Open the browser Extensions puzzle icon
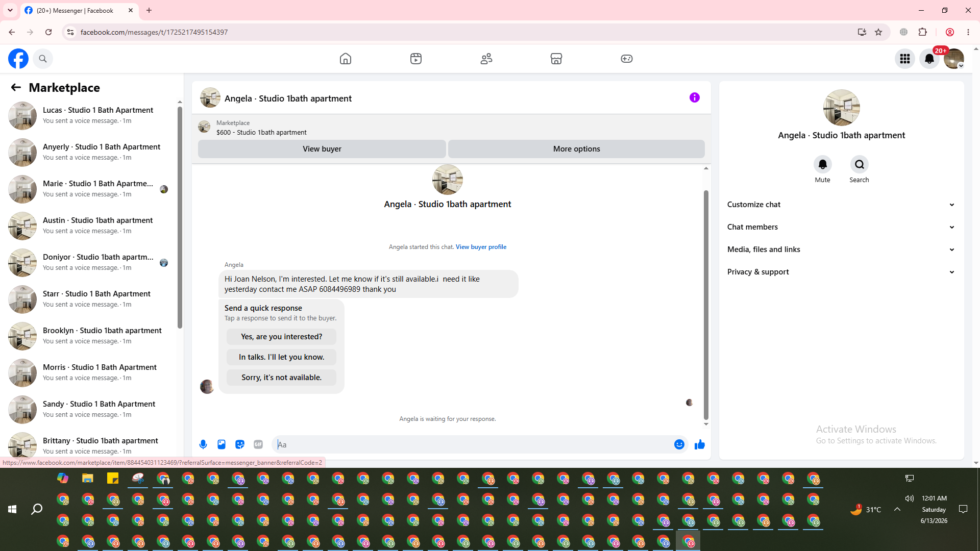This screenshot has width=980, height=551. (x=922, y=32)
